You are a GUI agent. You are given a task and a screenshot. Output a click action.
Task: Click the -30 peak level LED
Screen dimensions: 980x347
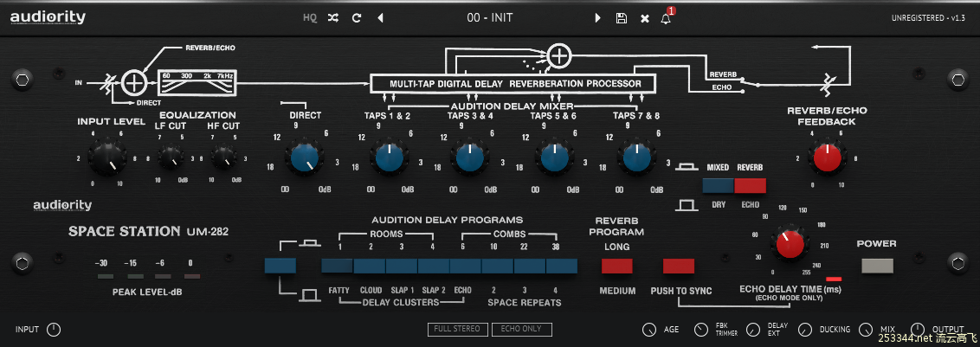(106, 276)
